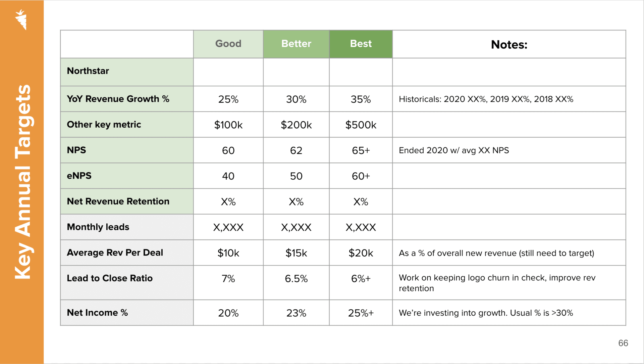This screenshot has height=364, width=644.
Task: Select the investing into growth note
Action: [x=486, y=313]
